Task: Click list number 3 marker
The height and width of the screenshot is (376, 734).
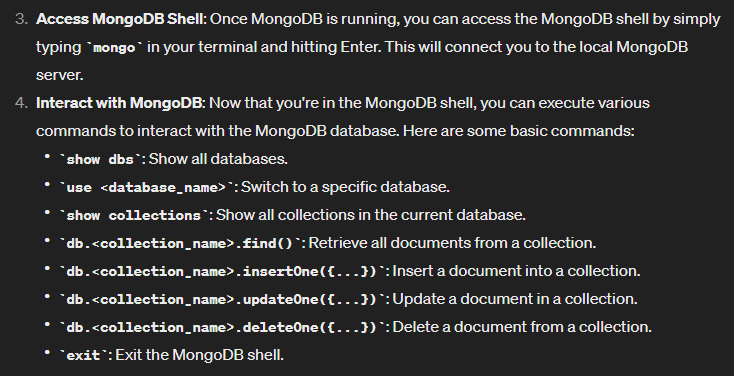Action: click(22, 19)
